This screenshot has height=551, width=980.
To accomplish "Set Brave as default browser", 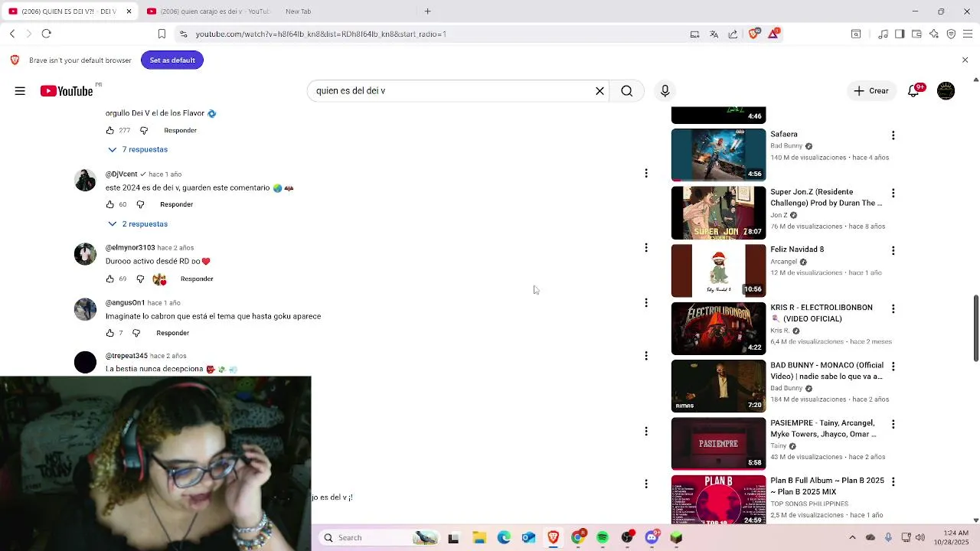I will (172, 60).
